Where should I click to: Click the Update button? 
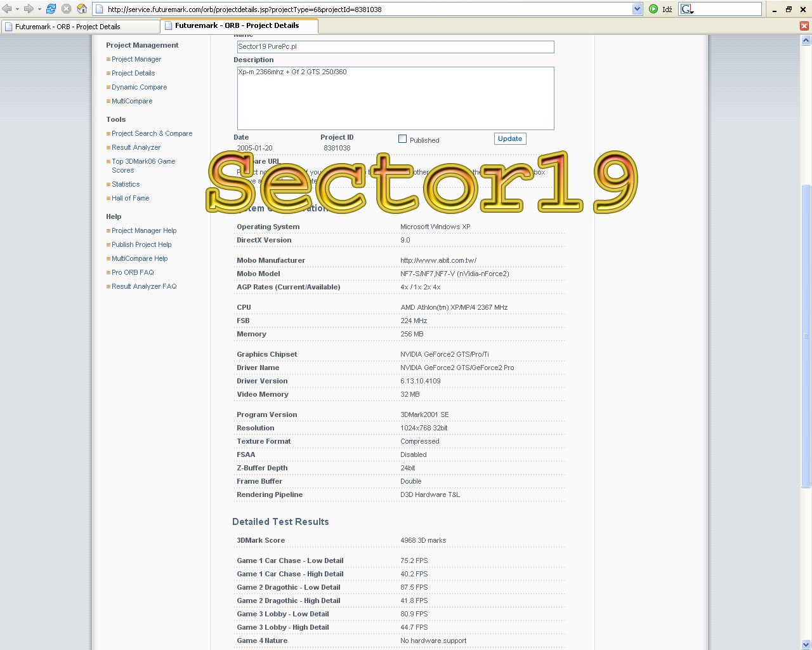click(x=510, y=138)
